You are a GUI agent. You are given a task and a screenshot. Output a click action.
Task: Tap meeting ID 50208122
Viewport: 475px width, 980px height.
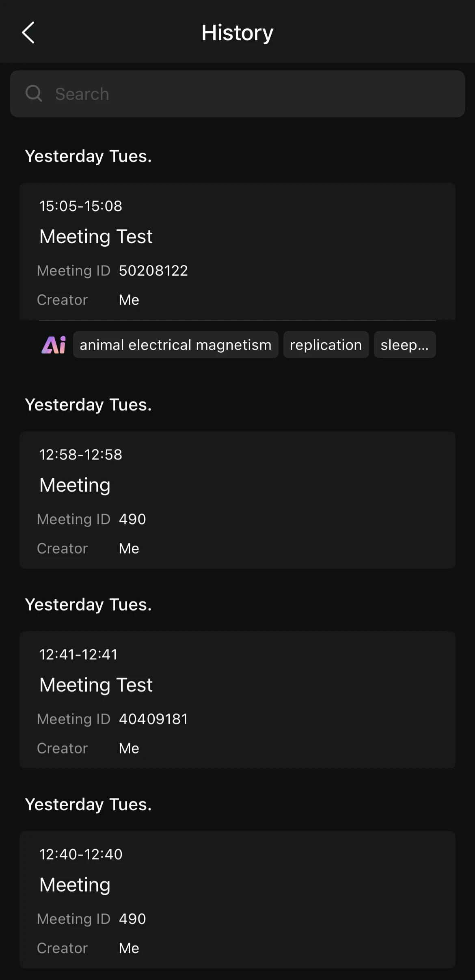pos(153,270)
